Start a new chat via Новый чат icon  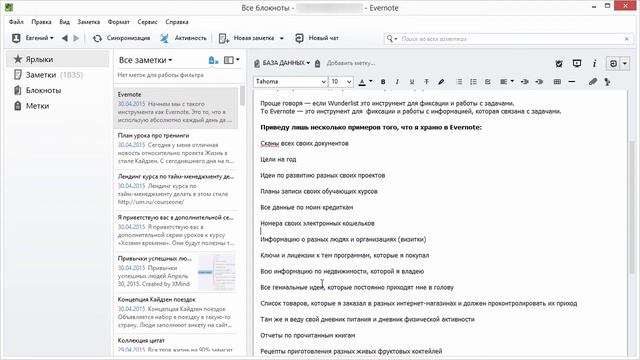point(299,38)
